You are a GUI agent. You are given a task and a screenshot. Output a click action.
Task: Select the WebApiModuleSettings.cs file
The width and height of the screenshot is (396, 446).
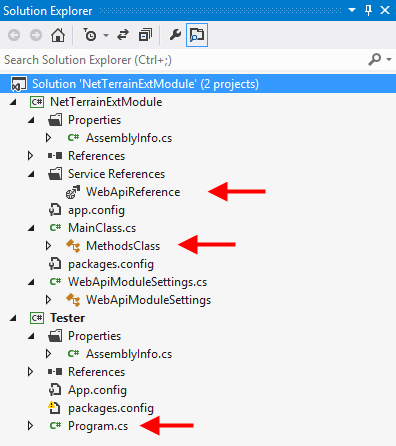[x=138, y=282]
